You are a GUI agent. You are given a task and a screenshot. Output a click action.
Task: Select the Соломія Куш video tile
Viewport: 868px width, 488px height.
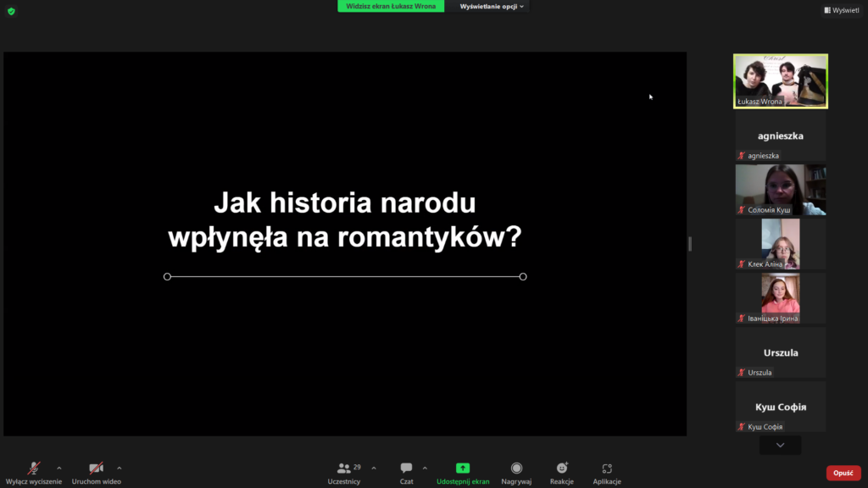click(x=780, y=190)
